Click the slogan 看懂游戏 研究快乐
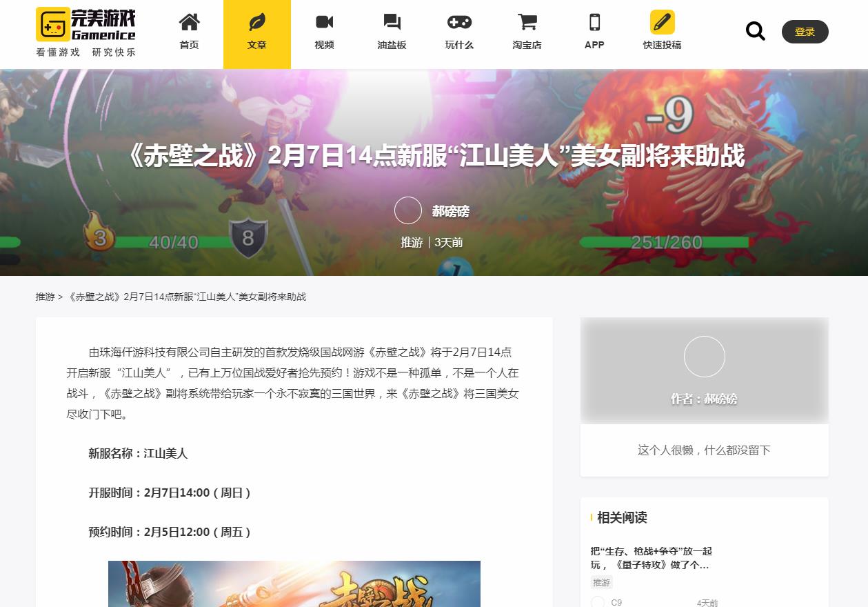This screenshot has width=868, height=607. pos(85,52)
